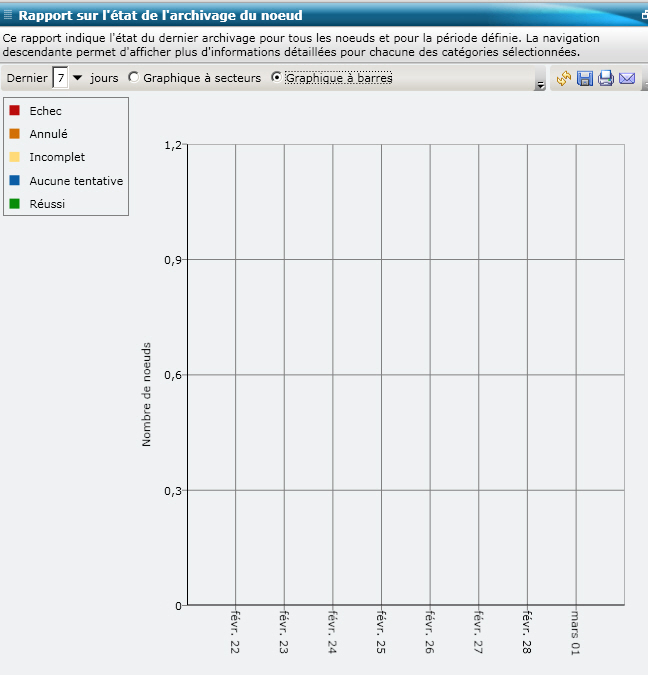
Task: Click the Nombre de noeuds axis title
Action: click(146, 394)
